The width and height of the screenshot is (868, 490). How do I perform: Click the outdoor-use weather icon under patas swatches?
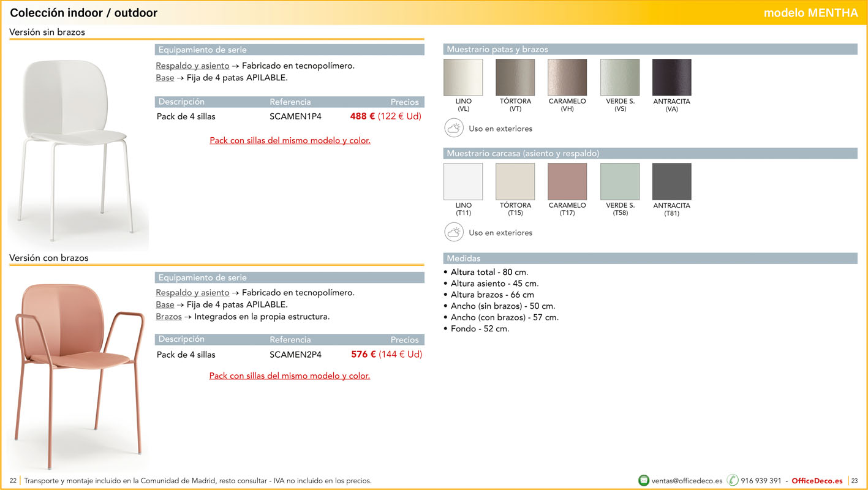pyautogui.click(x=454, y=129)
